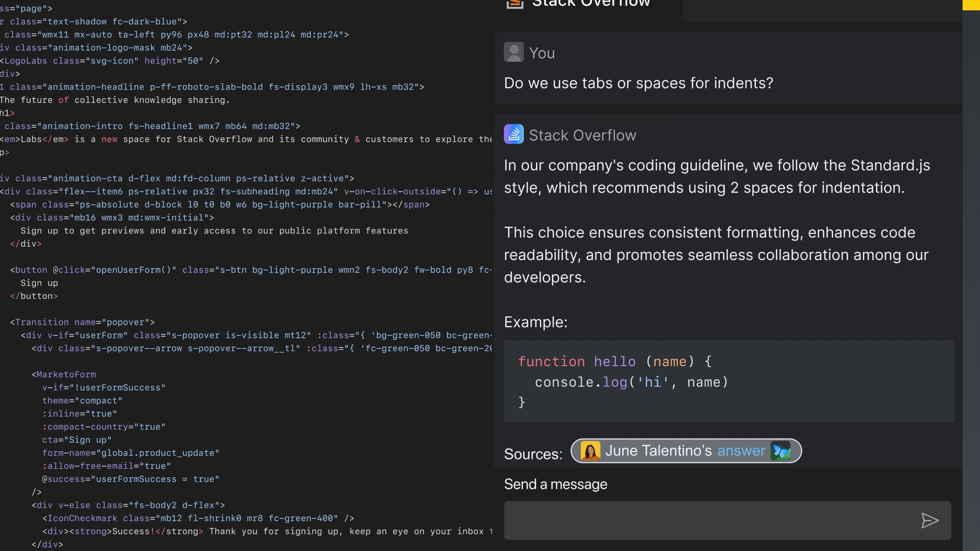Screen dimensions: 980x551
Task: Click the 'Sources:' label
Action: pos(533,454)
